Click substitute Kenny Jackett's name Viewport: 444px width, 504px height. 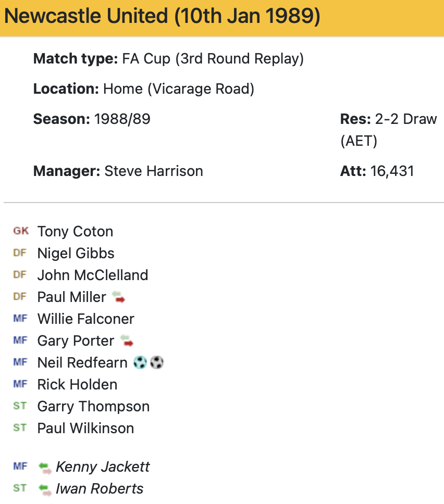[x=103, y=467]
